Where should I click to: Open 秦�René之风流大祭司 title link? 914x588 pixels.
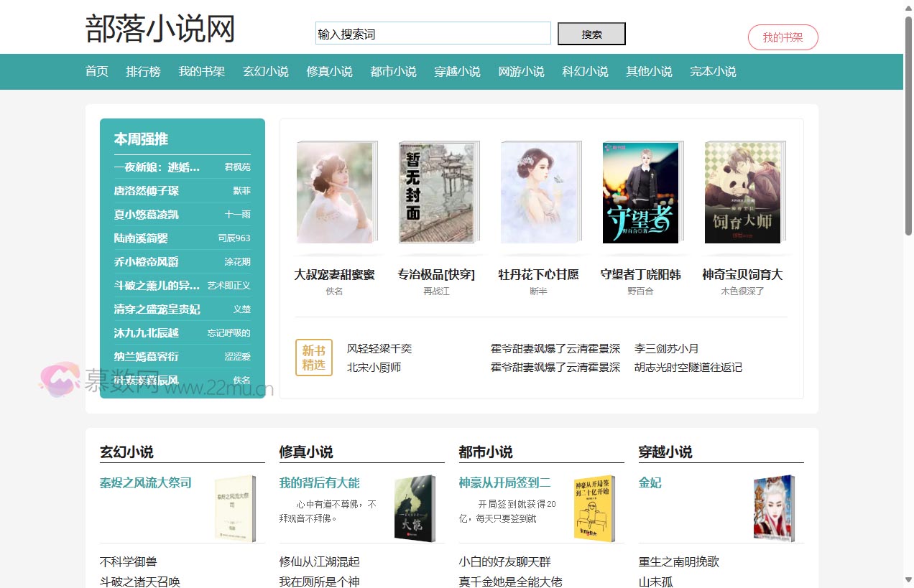(x=146, y=483)
